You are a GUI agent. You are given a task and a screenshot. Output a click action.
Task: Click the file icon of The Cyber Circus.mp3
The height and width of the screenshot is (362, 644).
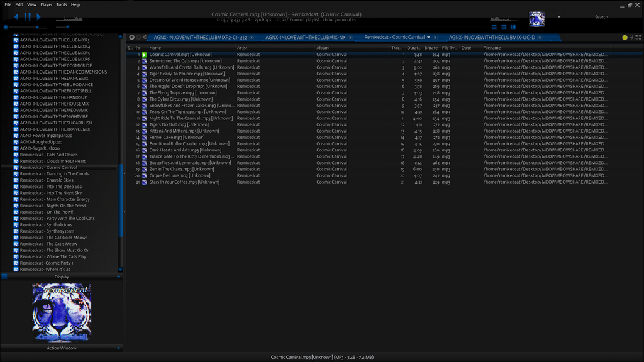click(144, 99)
